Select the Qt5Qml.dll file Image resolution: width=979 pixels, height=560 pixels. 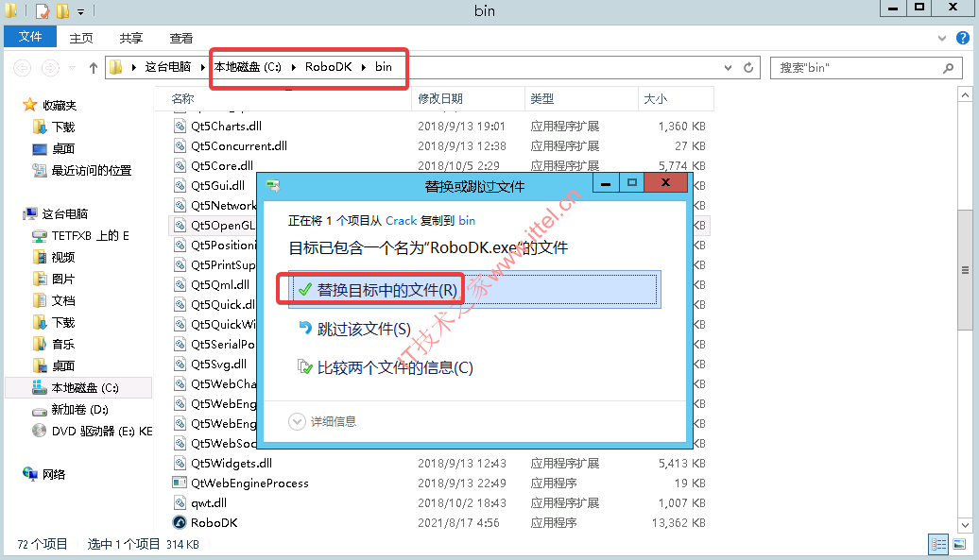pyautogui.click(x=220, y=285)
